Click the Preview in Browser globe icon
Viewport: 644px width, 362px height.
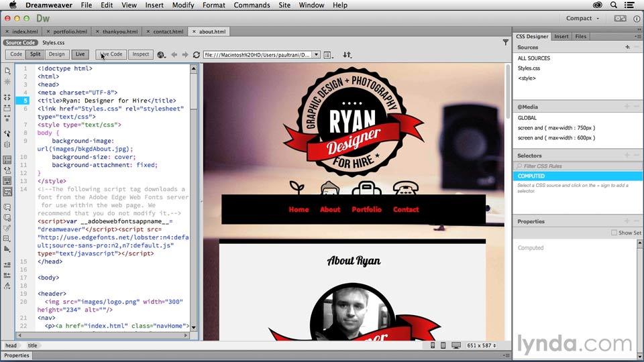click(x=161, y=54)
